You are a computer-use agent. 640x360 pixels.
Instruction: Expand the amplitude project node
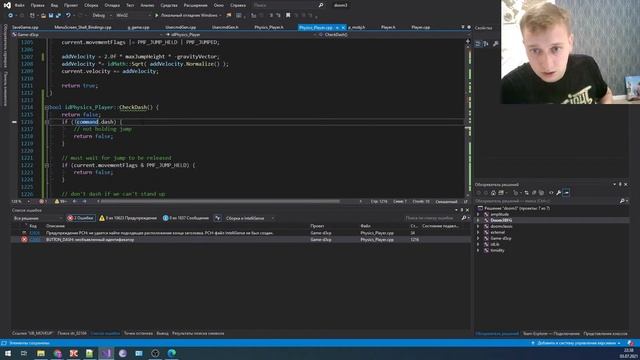(478, 214)
